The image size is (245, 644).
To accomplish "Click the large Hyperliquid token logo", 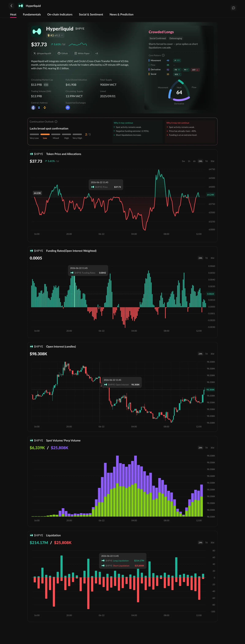I will pyautogui.click(x=37, y=31).
